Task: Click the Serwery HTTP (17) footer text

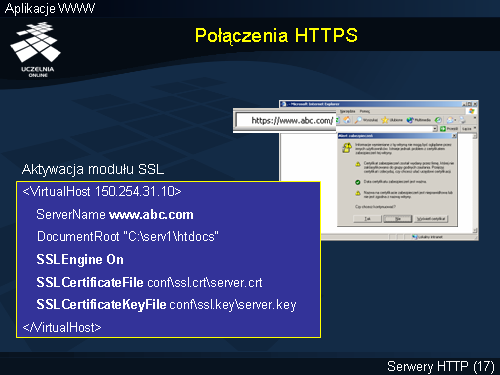Action: (441, 366)
